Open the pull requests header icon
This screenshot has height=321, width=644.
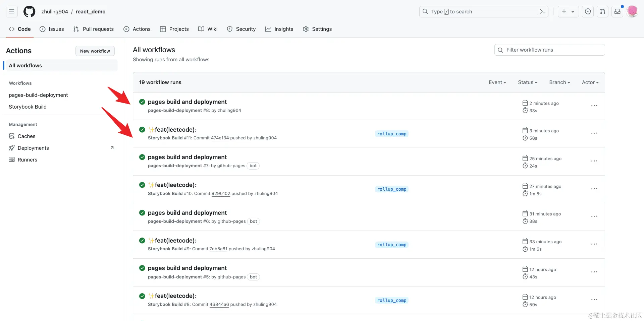tap(602, 12)
